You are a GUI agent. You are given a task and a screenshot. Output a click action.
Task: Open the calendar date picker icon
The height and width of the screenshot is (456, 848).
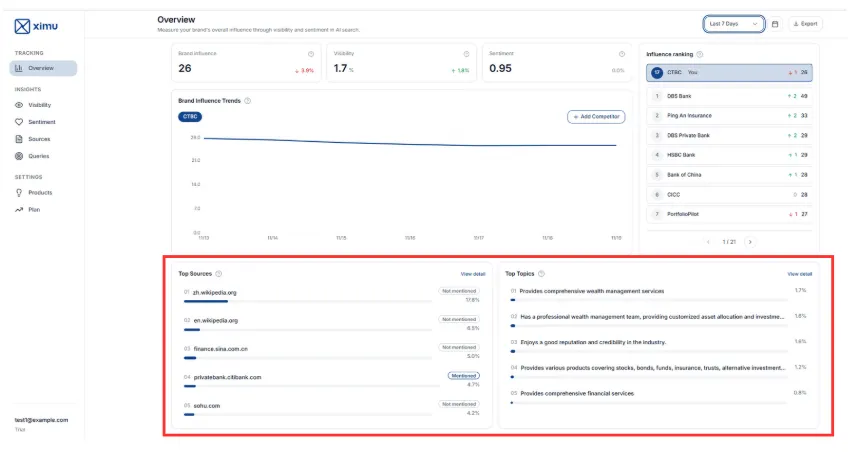point(775,24)
